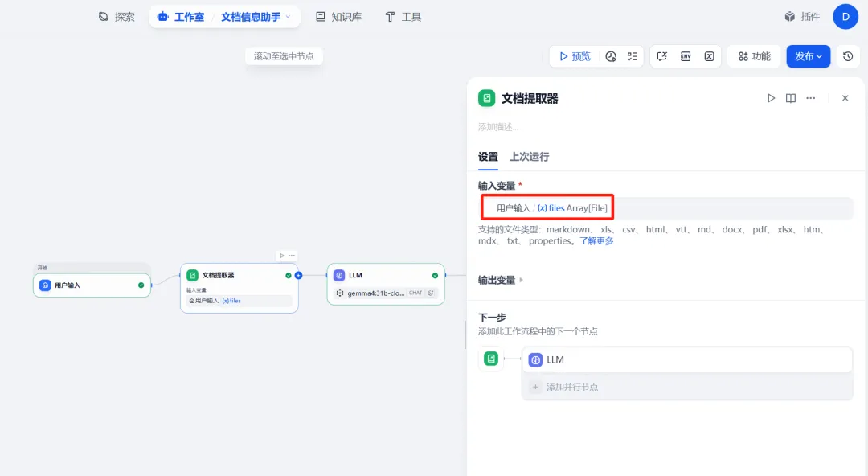Go to 工作室 studio section
Image resolution: width=868 pixels, height=476 pixels.
pos(181,17)
